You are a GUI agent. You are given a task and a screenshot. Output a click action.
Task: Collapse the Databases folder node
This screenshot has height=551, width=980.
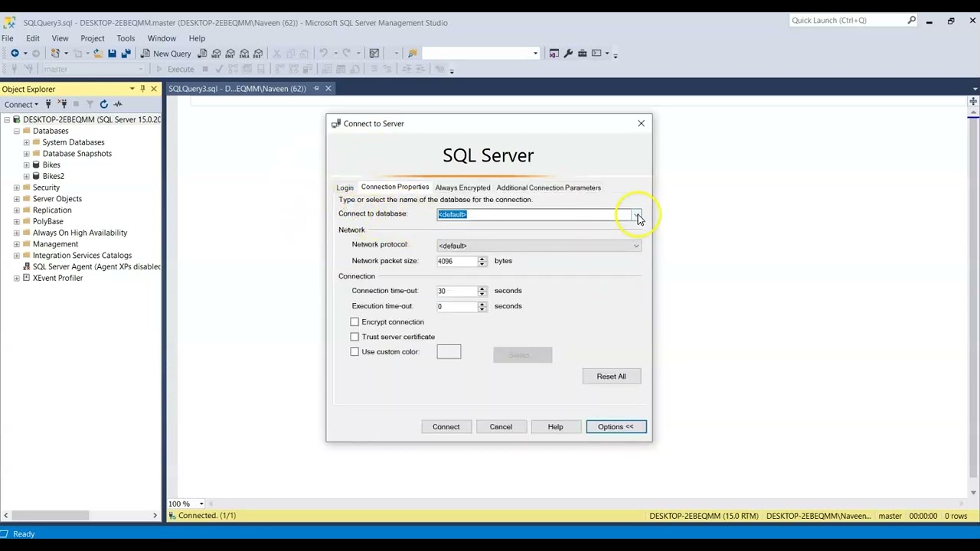[16, 131]
